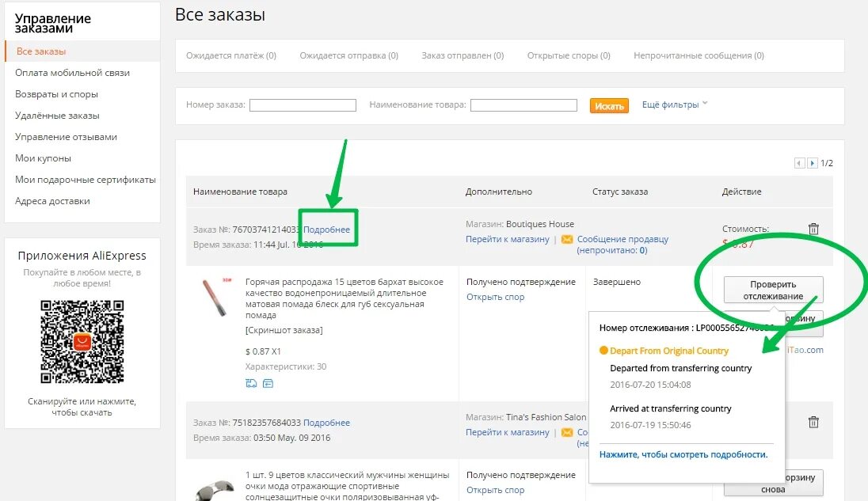The width and height of the screenshot is (868, 501).
Task: Switch to Открытые споры (0) tab
Action: click(569, 55)
